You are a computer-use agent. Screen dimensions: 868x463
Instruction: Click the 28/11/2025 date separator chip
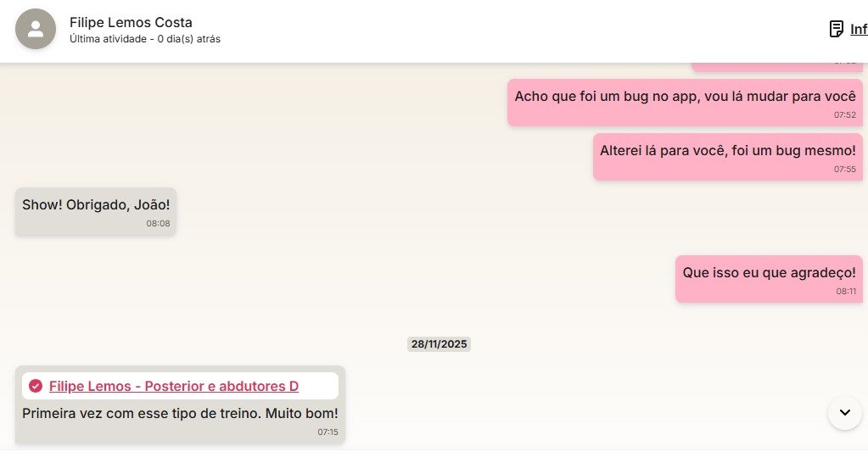[439, 344]
